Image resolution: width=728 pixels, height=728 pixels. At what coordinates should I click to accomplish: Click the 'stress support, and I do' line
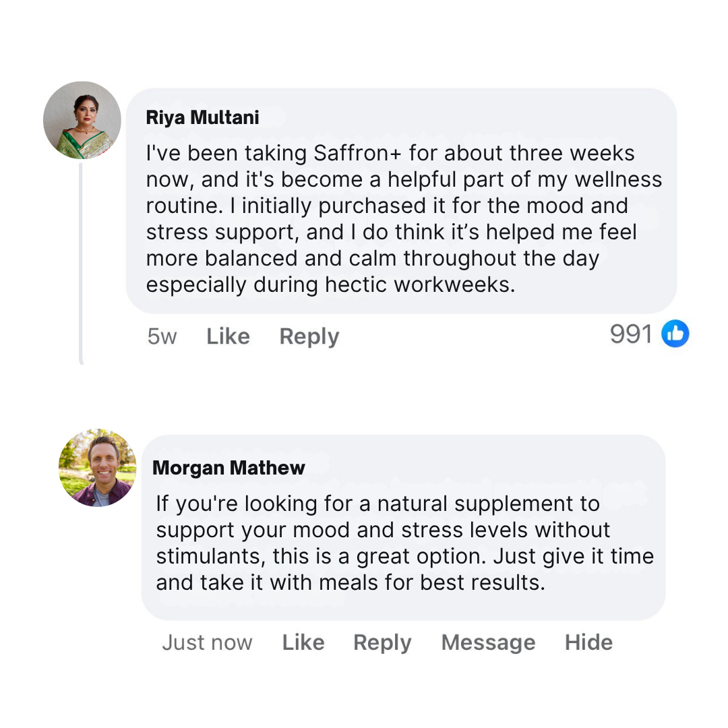(x=391, y=232)
